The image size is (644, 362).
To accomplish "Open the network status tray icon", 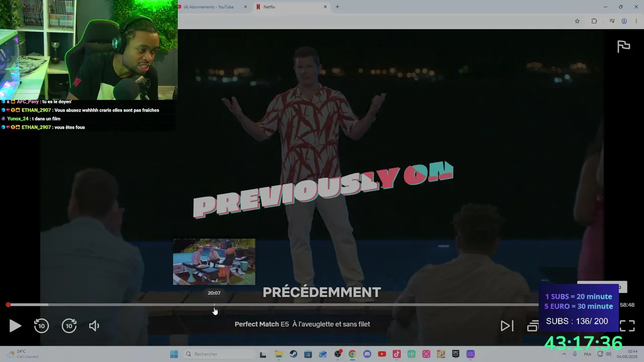I will coord(600,354).
